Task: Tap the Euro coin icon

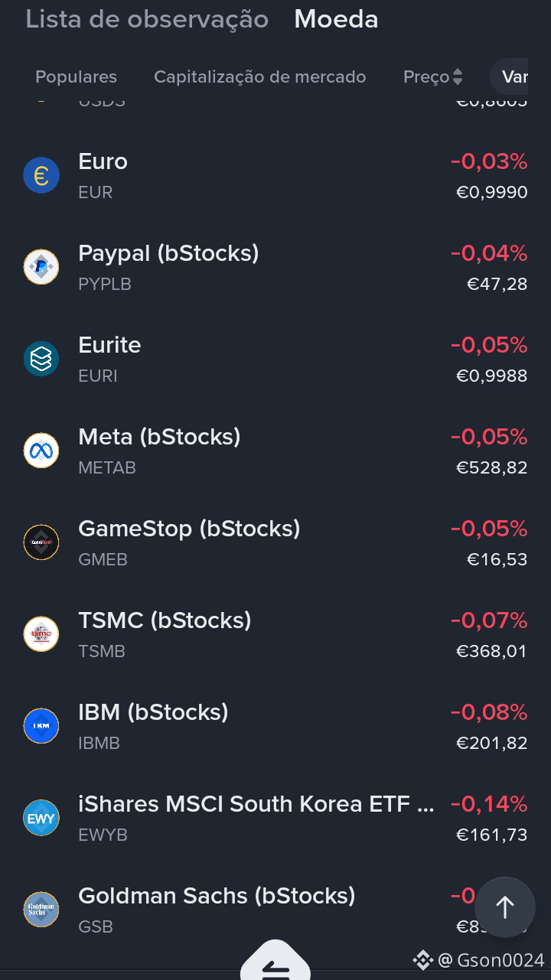Action: pyautogui.click(x=41, y=175)
